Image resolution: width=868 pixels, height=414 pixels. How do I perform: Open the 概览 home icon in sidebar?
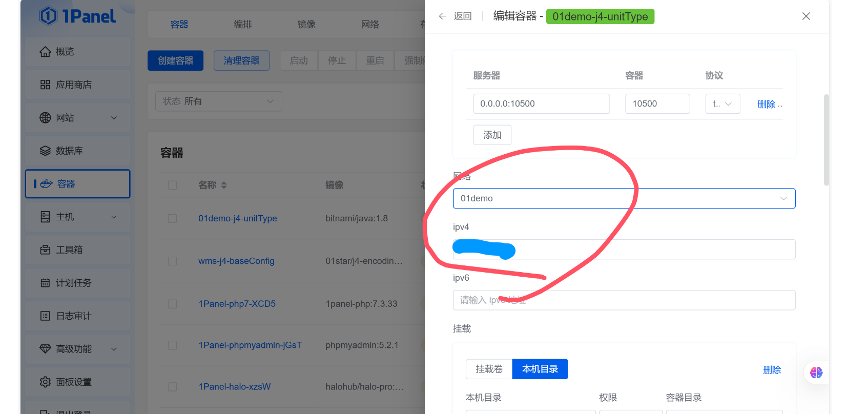(x=45, y=52)
